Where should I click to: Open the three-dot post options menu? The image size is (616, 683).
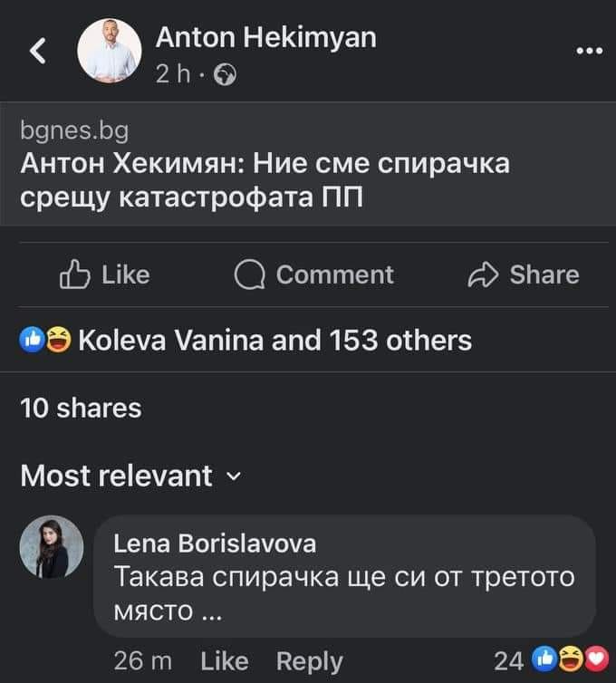coord(589,51)
